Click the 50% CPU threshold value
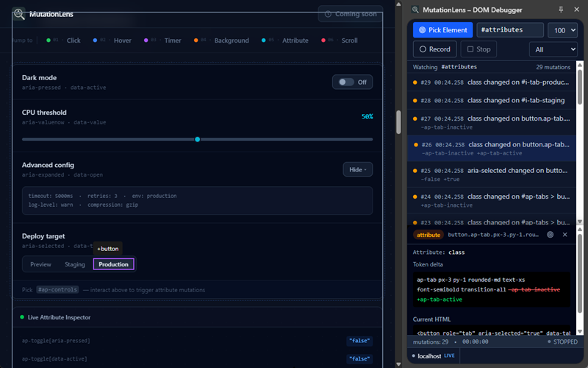588x368 pixels. (x=367, y=117)
